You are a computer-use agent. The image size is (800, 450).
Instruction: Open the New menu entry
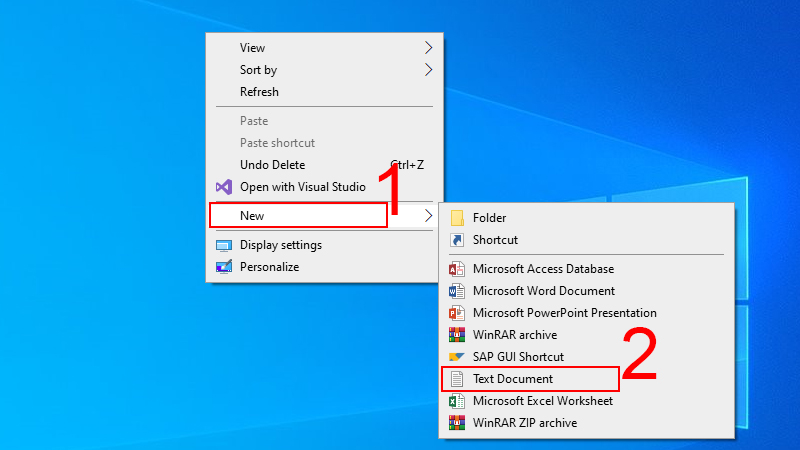click(x=324, y=216)
